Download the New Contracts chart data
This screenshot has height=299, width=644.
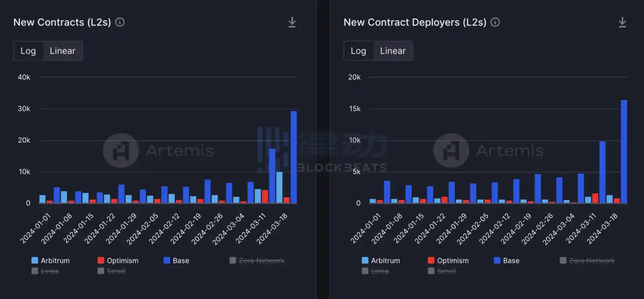[x=292, y=23]
